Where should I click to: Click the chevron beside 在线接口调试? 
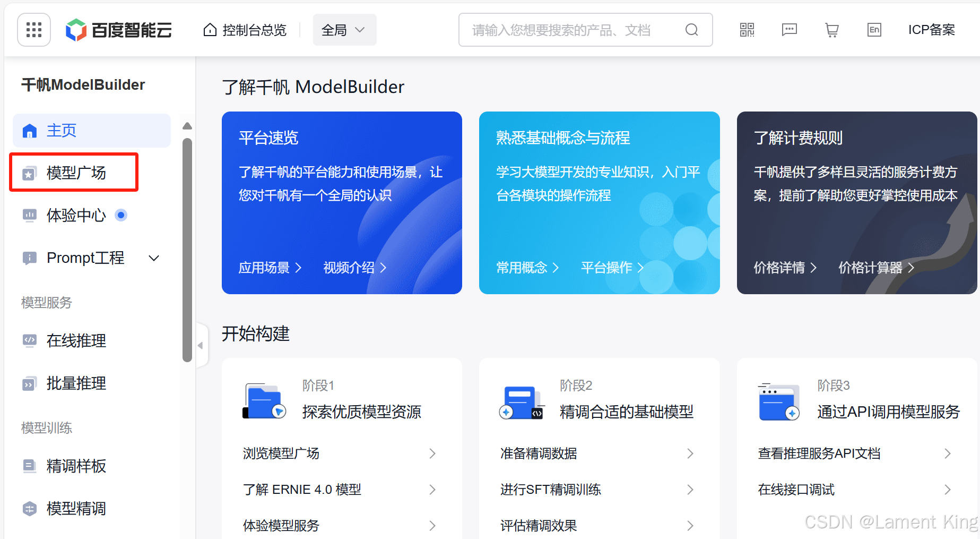click(x=948, y=489)
